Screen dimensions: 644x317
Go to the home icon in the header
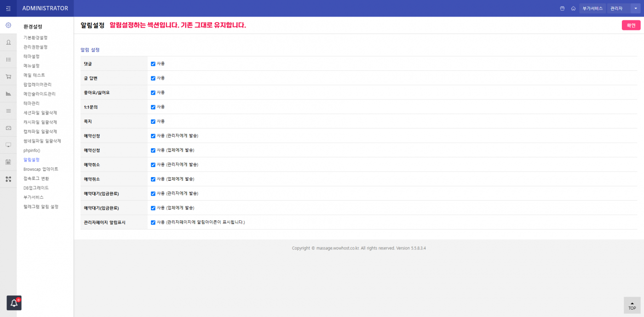pyautogui.click(x=573, y=8)
